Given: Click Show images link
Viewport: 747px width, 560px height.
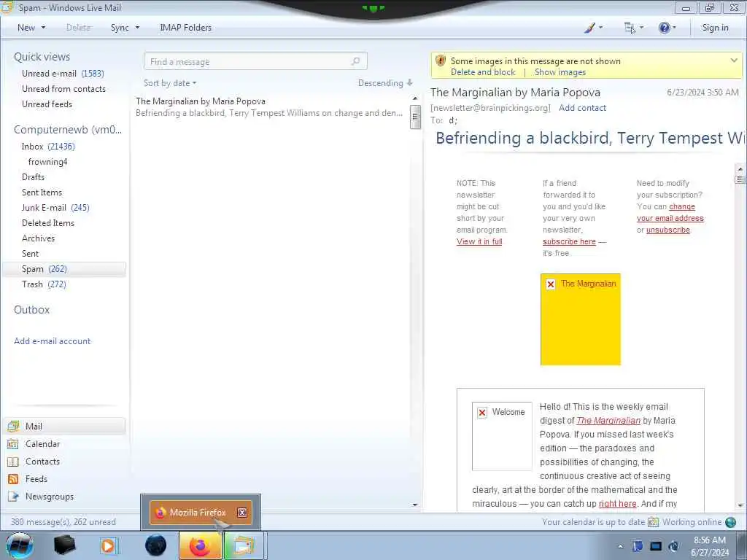Looking at the screenshot, I should (560, 72).
